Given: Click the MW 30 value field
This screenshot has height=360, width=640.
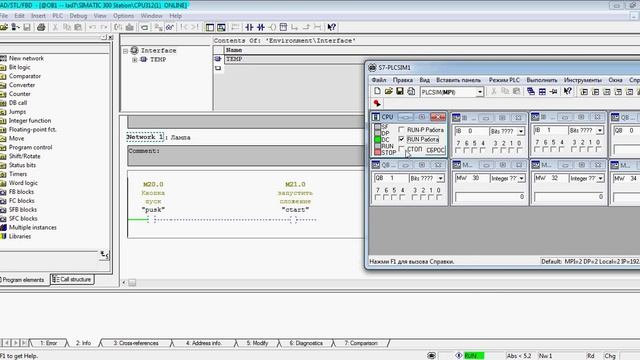Looking at the screenshot, I should click(x=490, y=197).
